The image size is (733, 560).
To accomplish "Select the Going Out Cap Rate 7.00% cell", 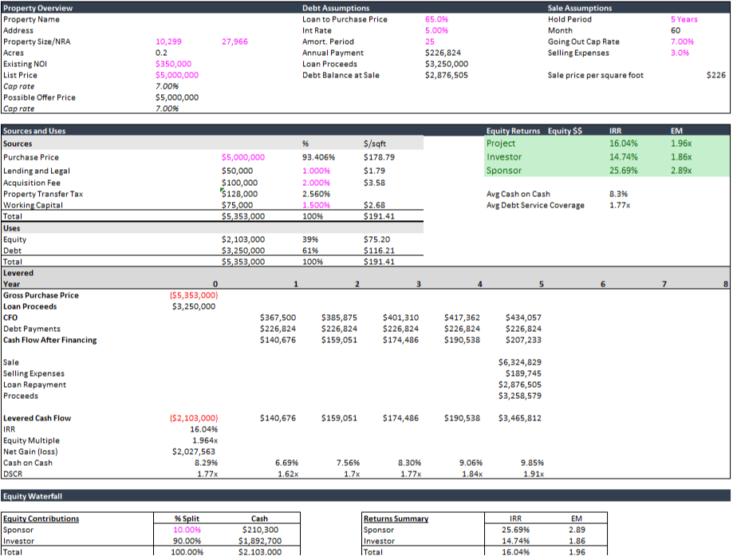I will pyautogui.click(x=682, y=41).
